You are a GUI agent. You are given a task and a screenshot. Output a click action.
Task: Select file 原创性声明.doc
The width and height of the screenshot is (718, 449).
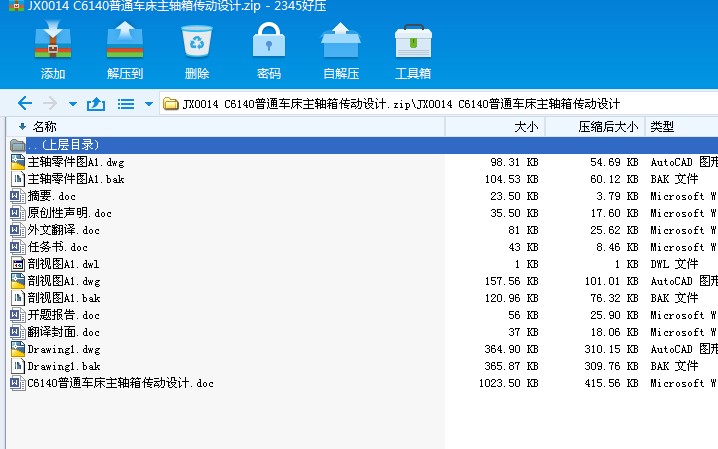70,213
